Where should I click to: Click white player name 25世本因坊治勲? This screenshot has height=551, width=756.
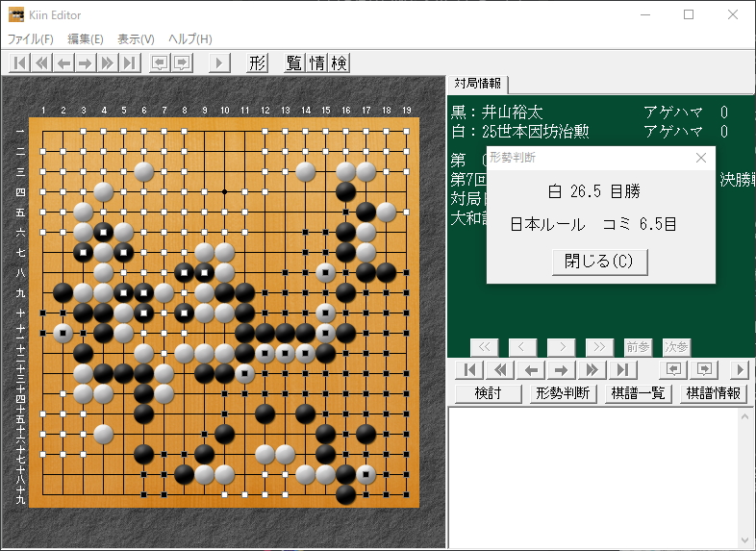pos(535,131)
